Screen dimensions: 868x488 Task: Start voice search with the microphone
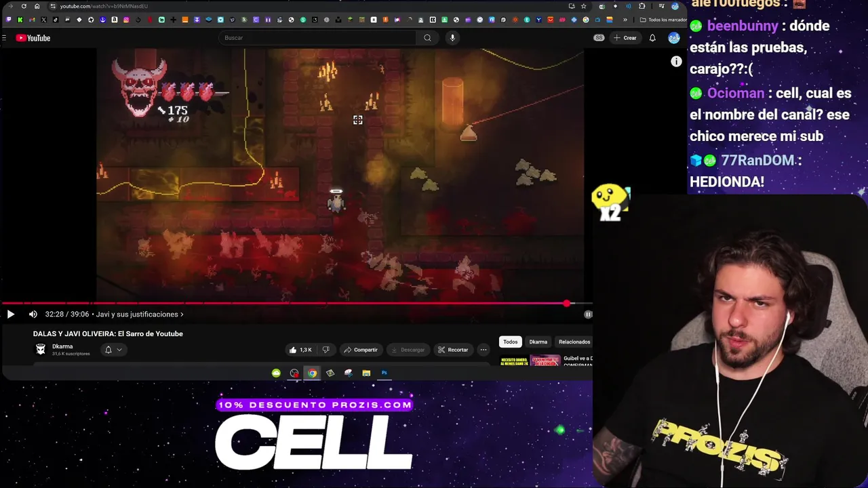click(452, 38)
